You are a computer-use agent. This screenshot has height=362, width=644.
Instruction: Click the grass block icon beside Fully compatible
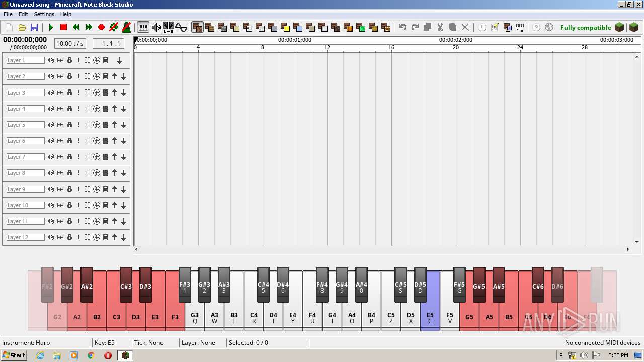coord(620,27)
